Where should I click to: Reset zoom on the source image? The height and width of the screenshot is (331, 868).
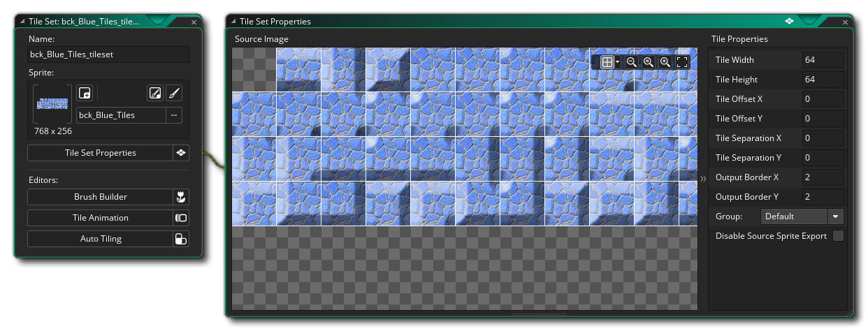coord(649,62)
